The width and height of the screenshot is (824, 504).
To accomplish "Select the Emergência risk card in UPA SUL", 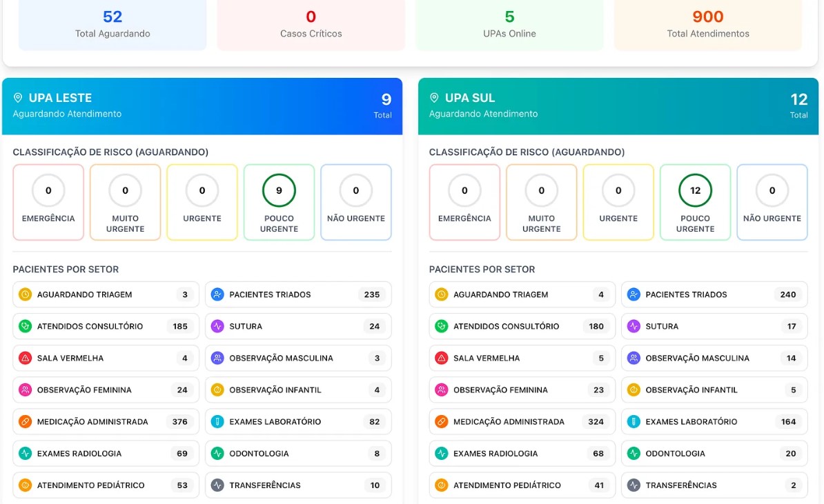I will [x=464, y=202].
